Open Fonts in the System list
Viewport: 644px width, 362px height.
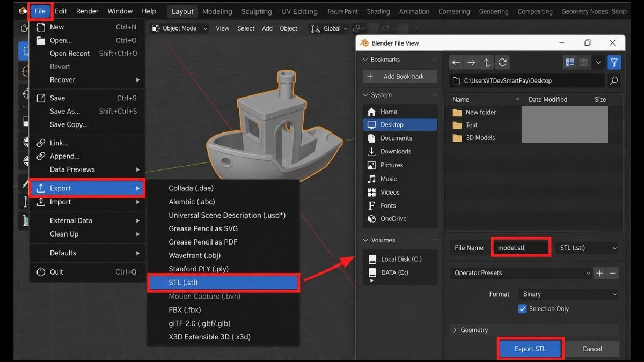coord(400,205)
